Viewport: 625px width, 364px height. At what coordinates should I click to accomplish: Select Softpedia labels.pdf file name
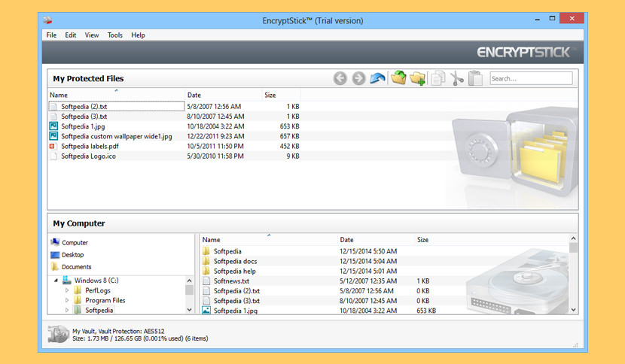pyautogui.click(x=90, y=146)
